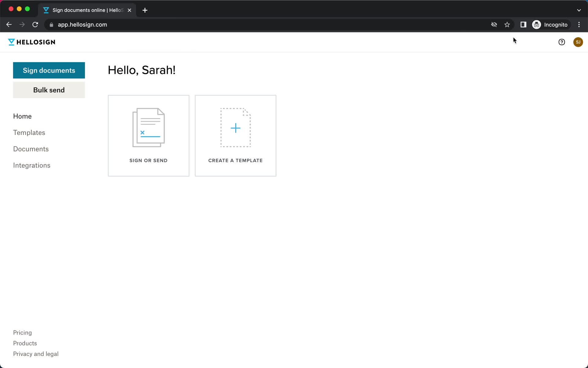The width and height of the screenshot is (588, 368).
Task: Click the bookmark/star icon in address bar
Action: pos(507,24)
